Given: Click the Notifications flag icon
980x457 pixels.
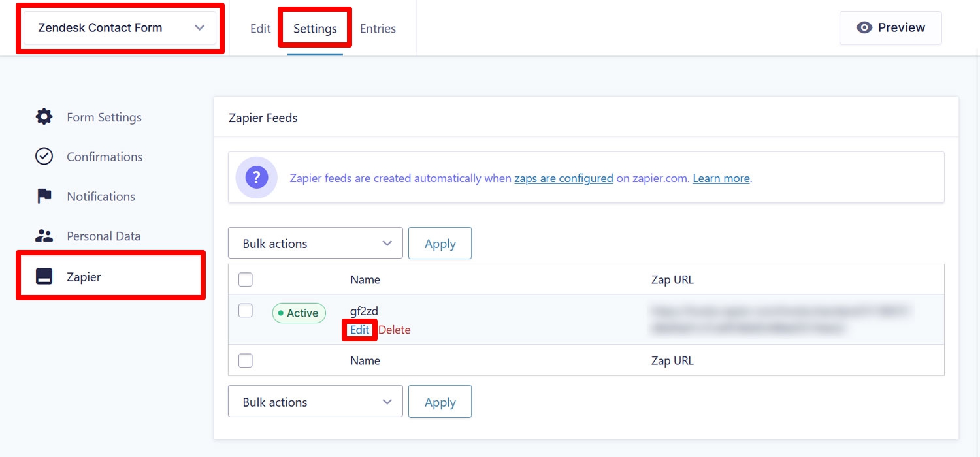Looking at the screenshot, I should point(44,197).
